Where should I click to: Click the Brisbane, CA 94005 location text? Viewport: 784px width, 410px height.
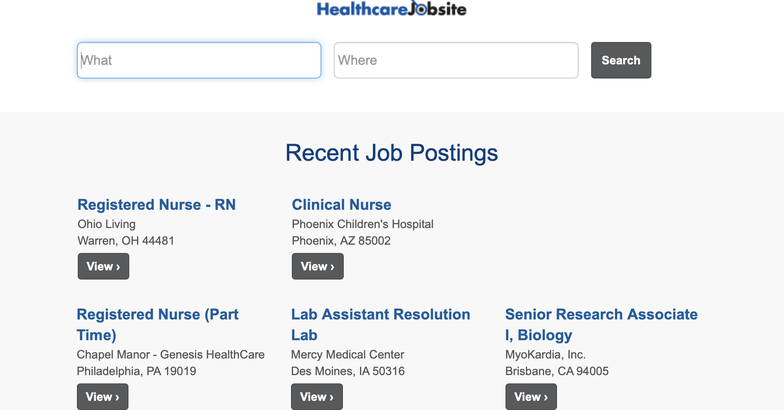pos(557,371)
